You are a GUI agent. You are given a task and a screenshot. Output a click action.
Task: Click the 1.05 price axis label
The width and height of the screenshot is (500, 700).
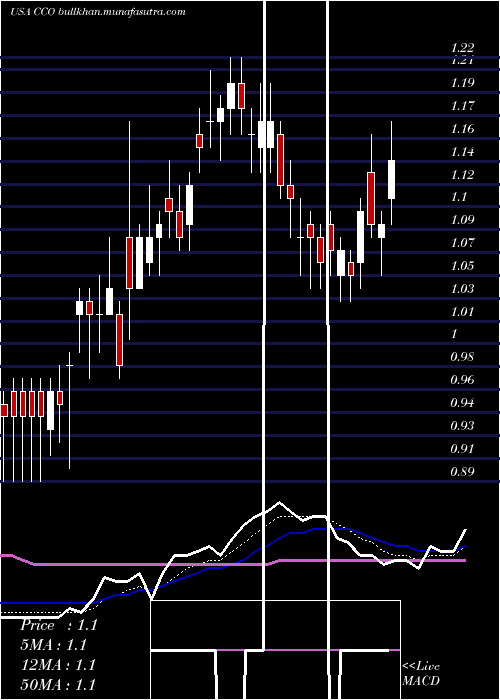(x=462, y=266)
